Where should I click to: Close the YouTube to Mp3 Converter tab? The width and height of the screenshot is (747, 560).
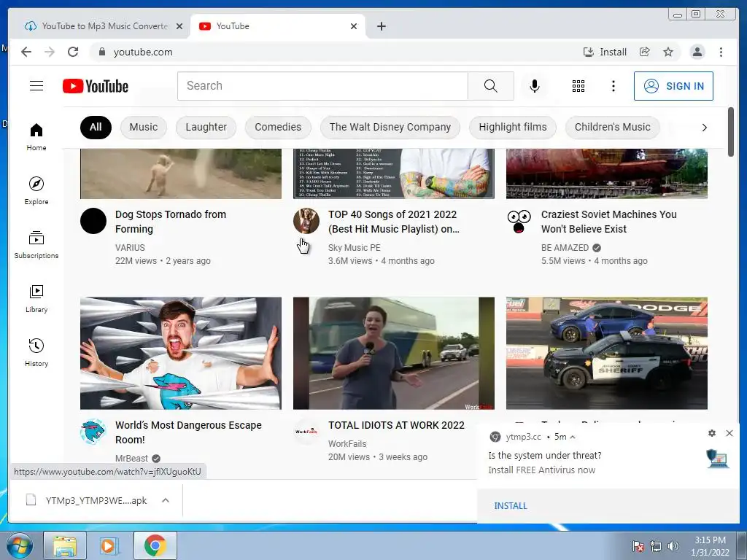(179, 26)
